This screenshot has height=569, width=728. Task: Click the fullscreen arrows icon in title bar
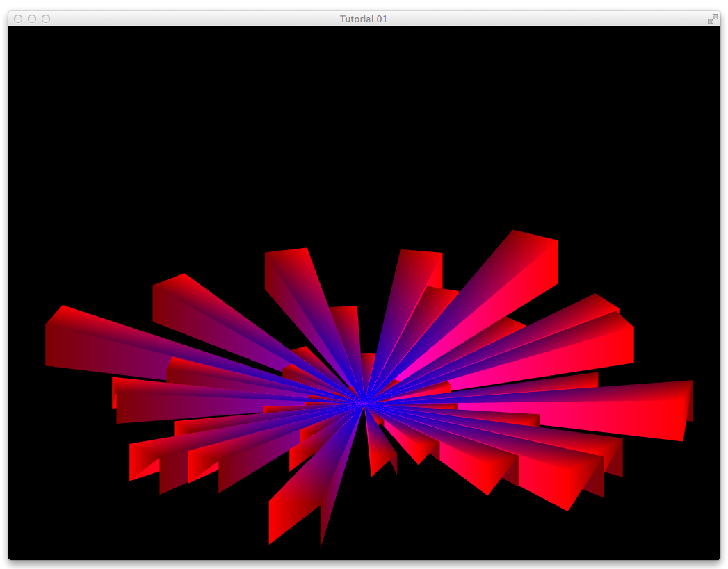pos(712,19)
